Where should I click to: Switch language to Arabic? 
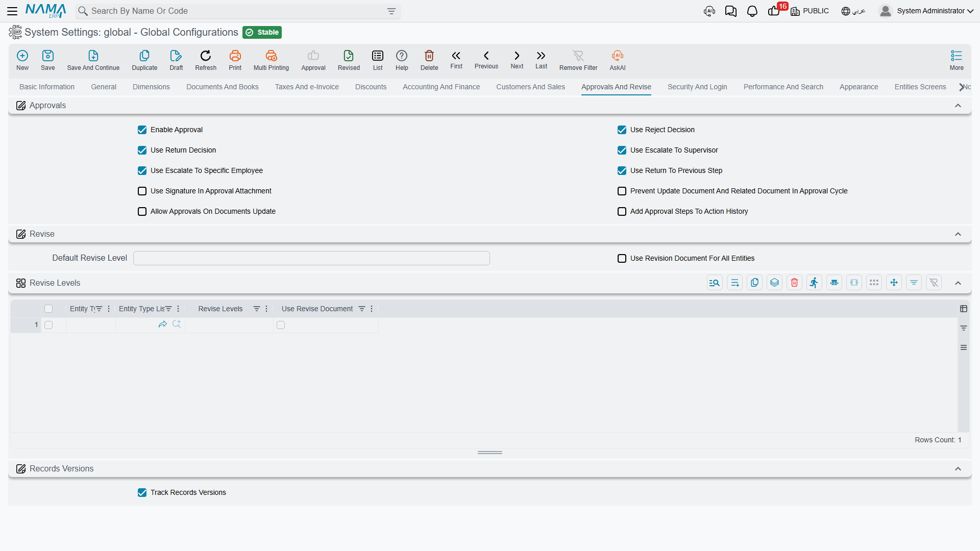pyautogui.click(x=853, y=11)
